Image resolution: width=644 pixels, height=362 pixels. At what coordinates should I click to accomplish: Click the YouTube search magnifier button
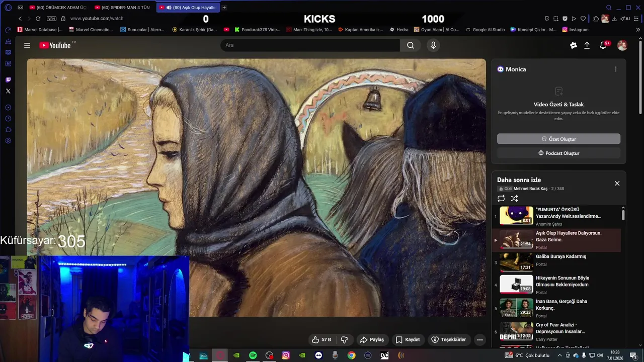point(411,45)
